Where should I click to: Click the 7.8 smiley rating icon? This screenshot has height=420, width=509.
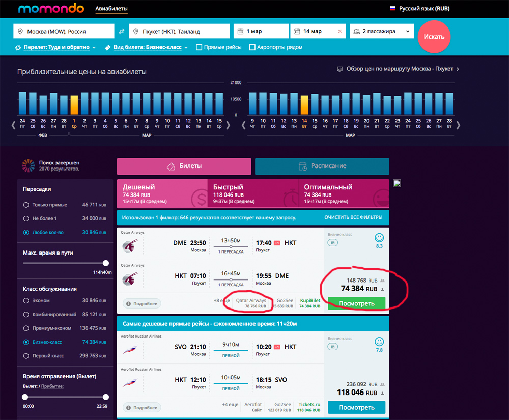click(x=379, y=342)
